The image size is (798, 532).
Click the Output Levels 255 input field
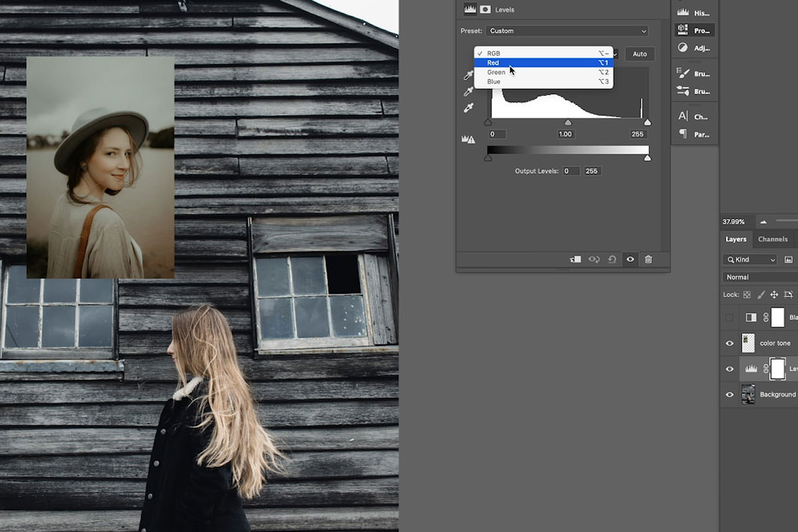point(592,171)
